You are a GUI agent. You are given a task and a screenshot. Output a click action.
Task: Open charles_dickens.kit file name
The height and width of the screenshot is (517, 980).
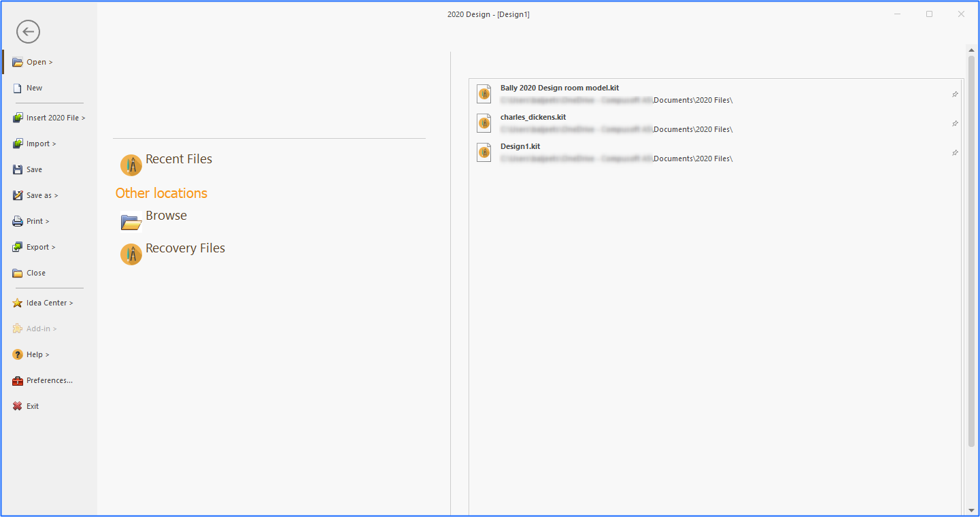(533, 117)
